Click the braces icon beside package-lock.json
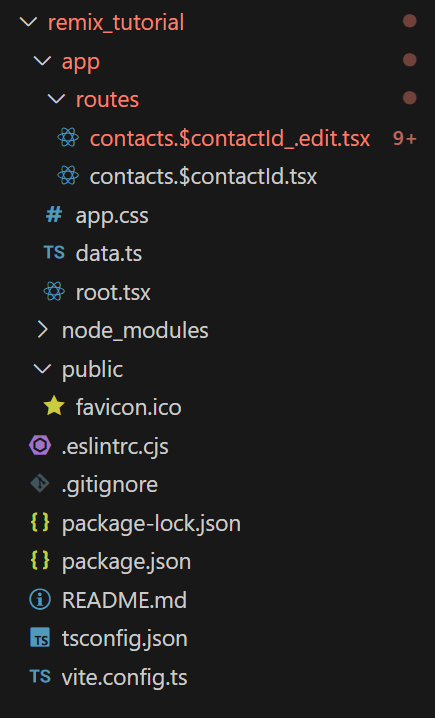Viewport: 435px width, 718px height. coord(40,522)
